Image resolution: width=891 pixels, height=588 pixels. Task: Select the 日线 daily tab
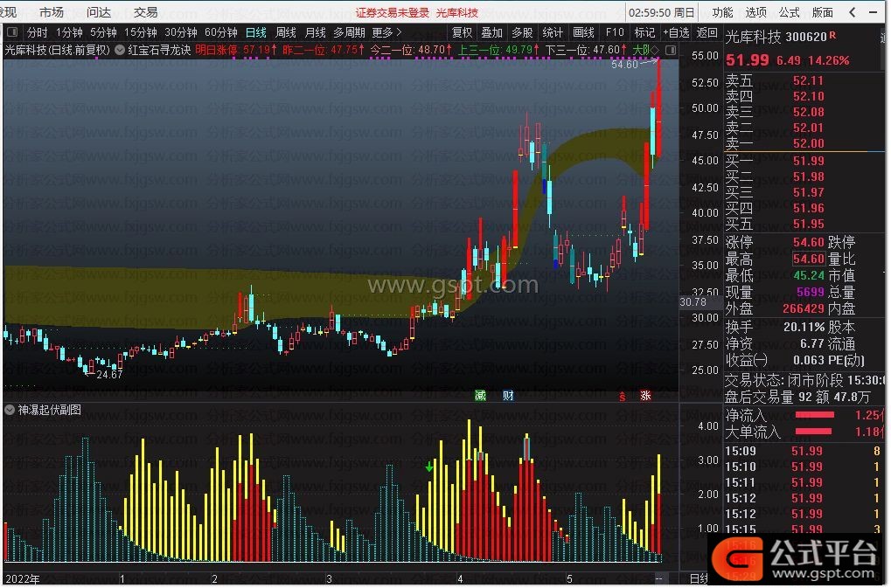coord(256,33)
